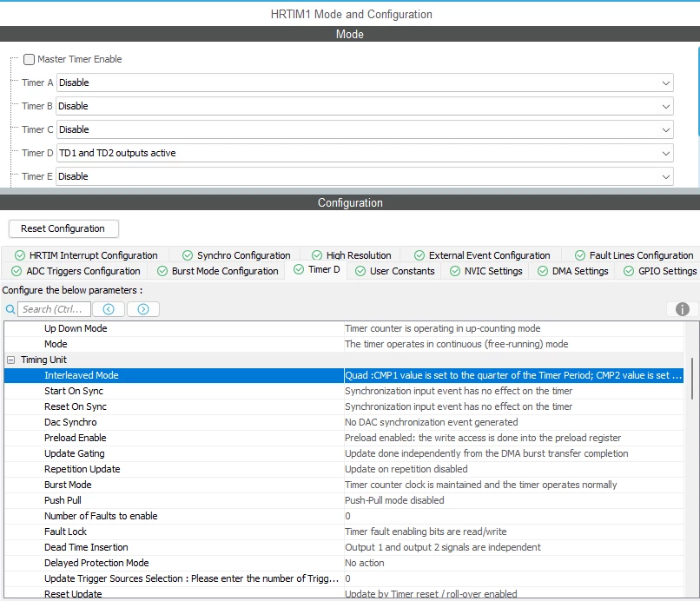Open ADC Triggers Configuration tab

pyautogui.click(x=76, y=271)
